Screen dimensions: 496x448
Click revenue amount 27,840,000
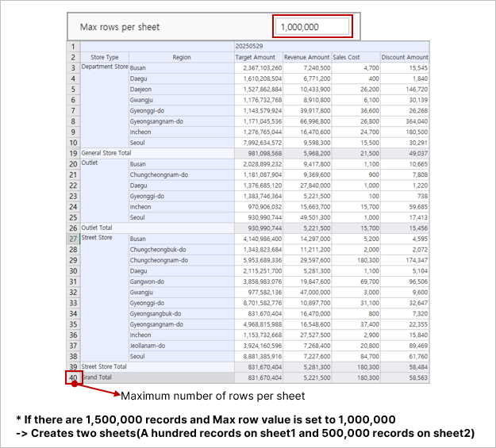pos(307,186)
